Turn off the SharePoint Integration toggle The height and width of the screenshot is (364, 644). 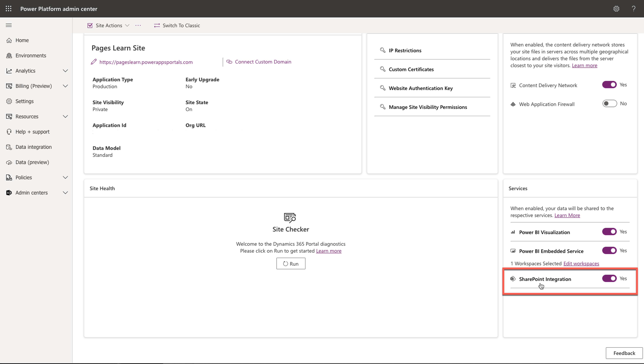609,279
